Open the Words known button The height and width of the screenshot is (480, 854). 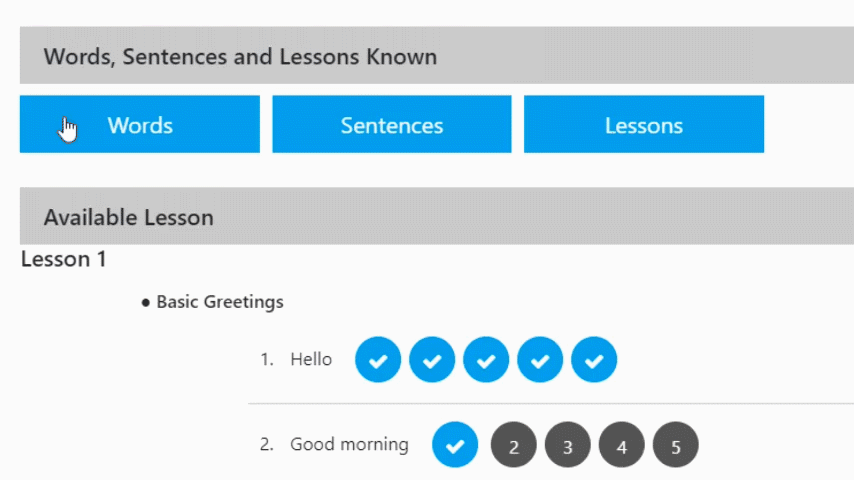140,125
